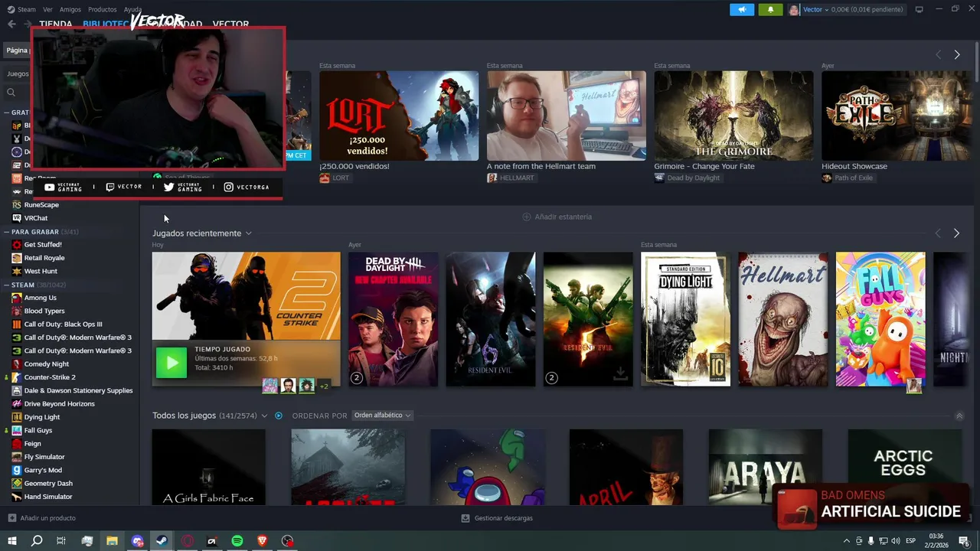Open the LORT news publisher link

(335, 178)
